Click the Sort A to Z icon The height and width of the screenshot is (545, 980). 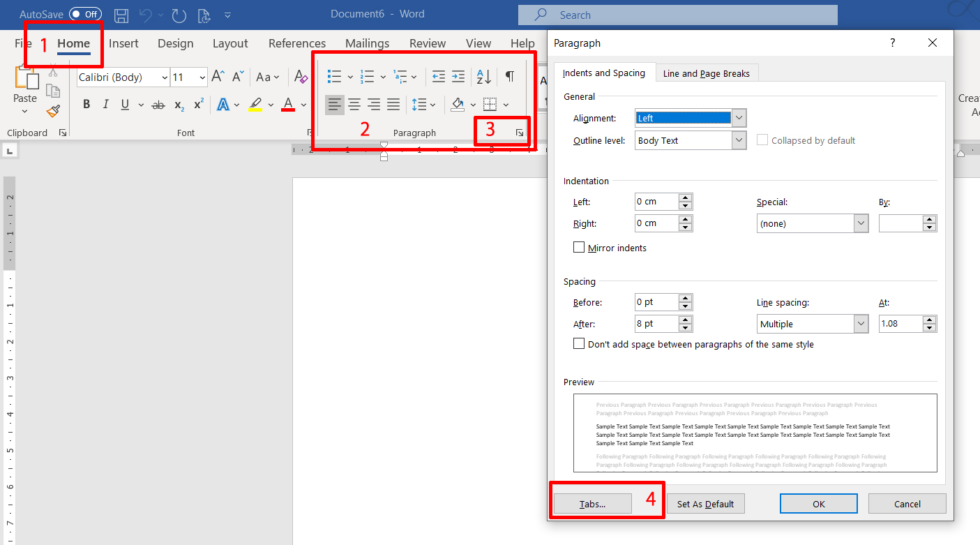(x=483, y=77)
